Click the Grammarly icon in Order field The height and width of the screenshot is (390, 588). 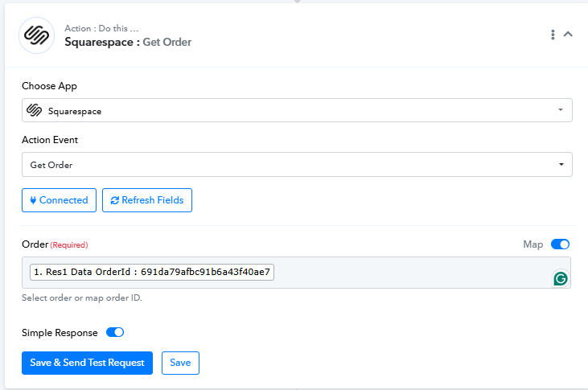coord(561,278)
